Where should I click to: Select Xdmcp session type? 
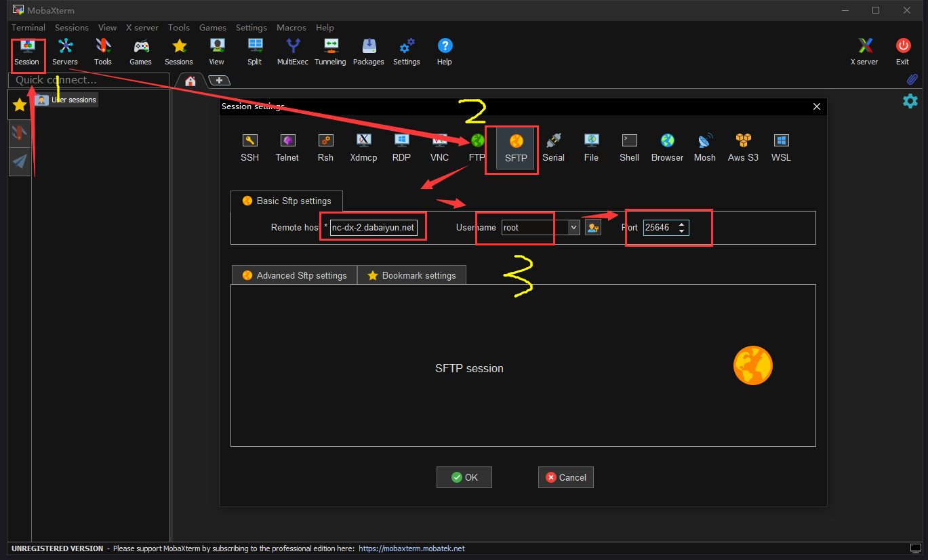pos(364,147)
